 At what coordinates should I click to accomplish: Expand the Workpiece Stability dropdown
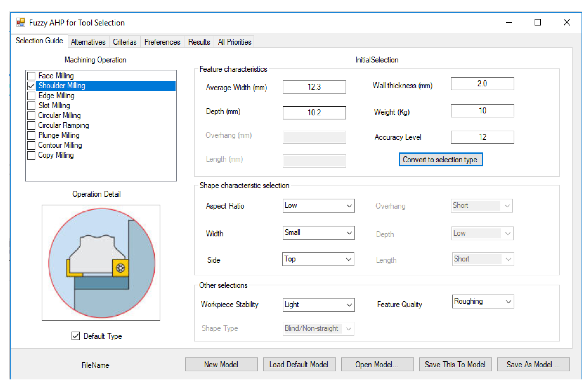point(349,305)
